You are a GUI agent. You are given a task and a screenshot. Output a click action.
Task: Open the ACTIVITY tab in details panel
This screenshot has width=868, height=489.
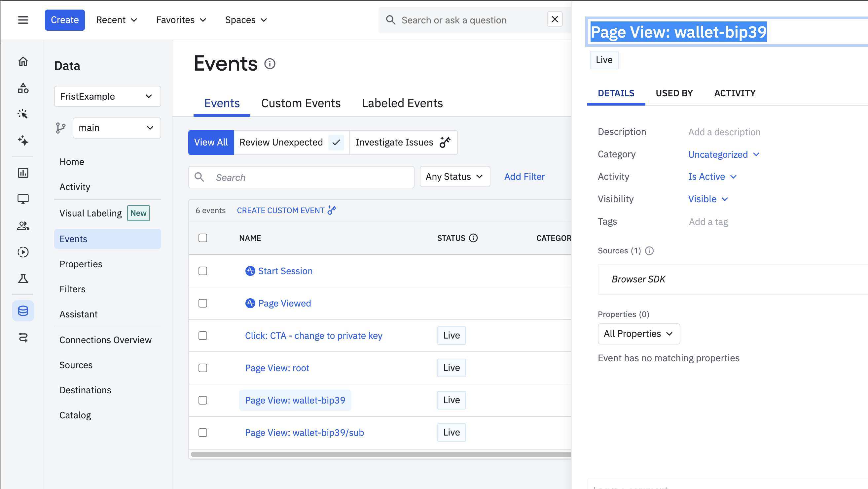click(735, 93)
